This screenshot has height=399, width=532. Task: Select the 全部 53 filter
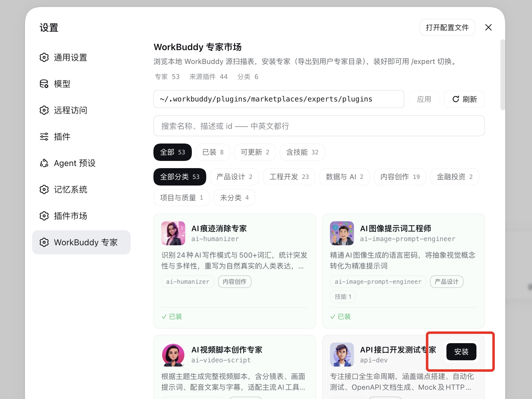click(173, 152)
